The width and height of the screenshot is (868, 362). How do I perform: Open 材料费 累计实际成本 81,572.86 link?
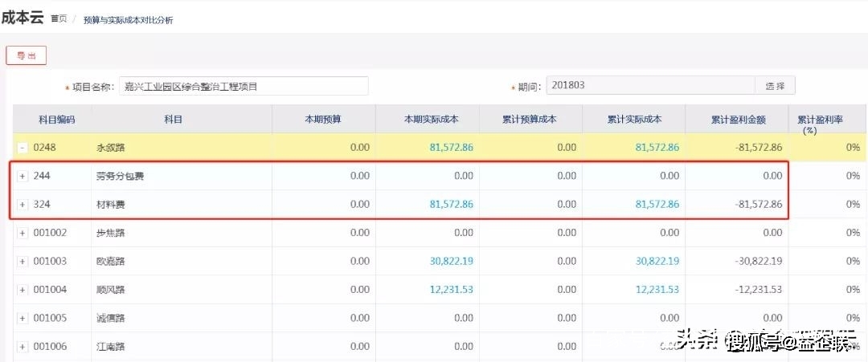click(657, 205)
